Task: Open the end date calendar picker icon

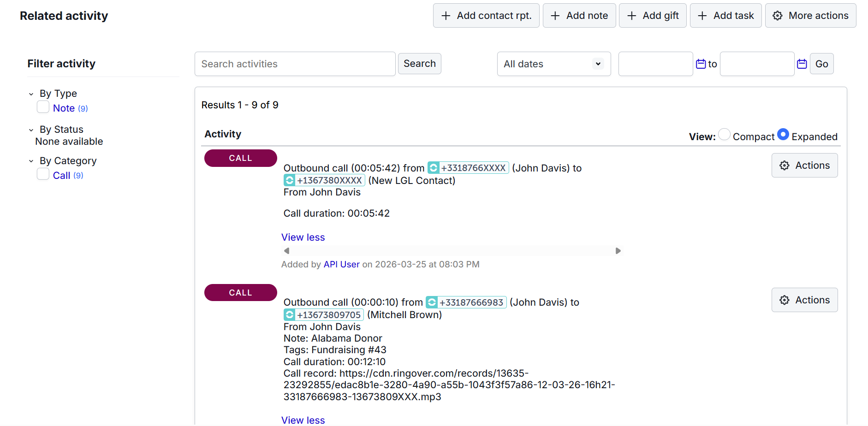Action: tap(802, 64)
